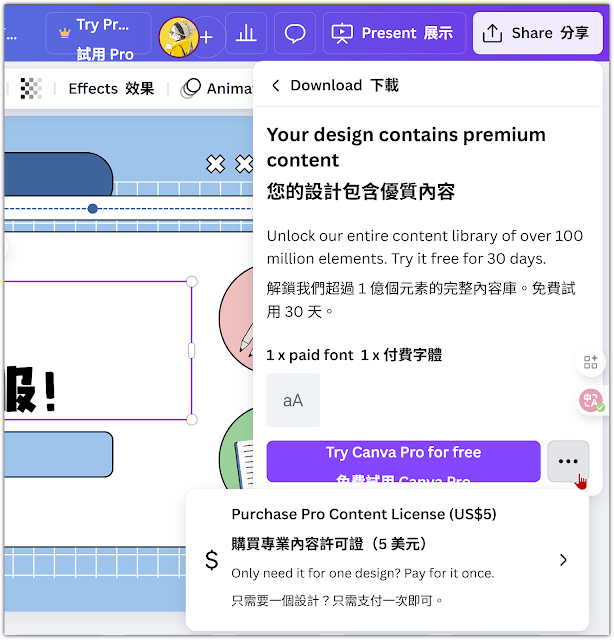The image size is (614, 640).
Task: Click the premium content heading
Action: [406, 147]
